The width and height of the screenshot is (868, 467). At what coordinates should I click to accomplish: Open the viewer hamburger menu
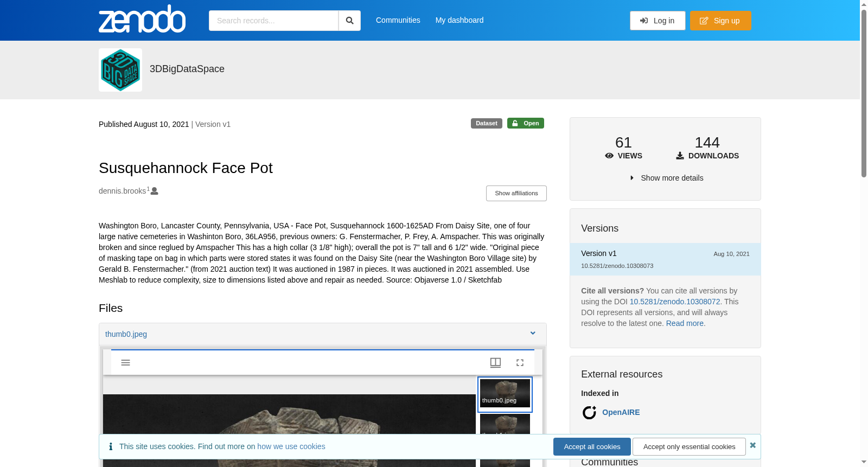click(x=125, y=362)
